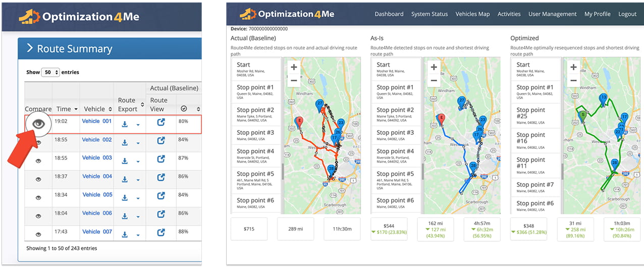Sort table by Time column
Image resolution: width=644 pixels, height=268 pixels.
(x=67, y=109)
